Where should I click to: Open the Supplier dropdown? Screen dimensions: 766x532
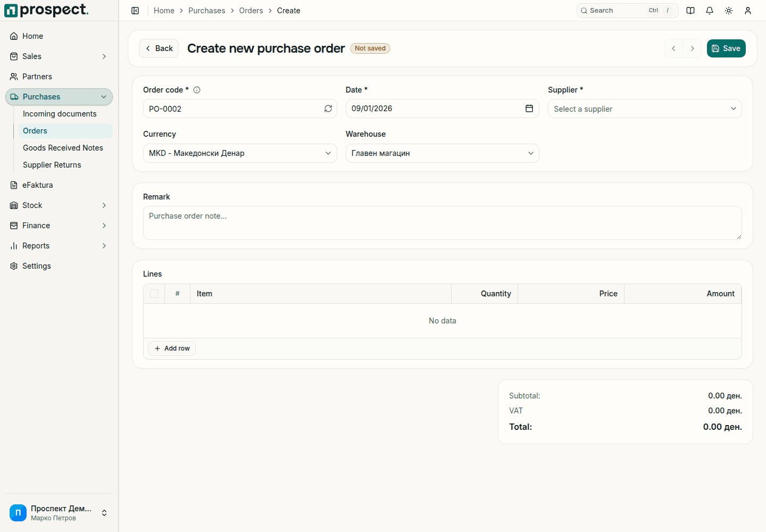[x=645, y=109]
